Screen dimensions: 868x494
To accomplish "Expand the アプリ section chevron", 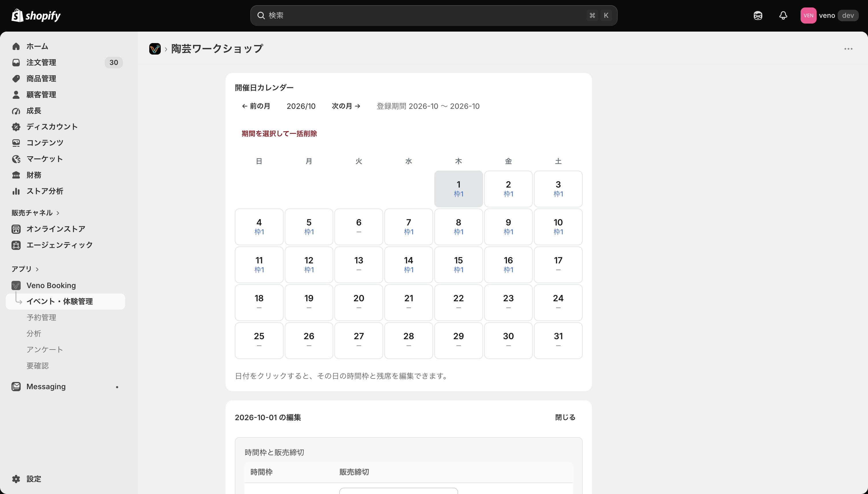I will tap(37, 269).
